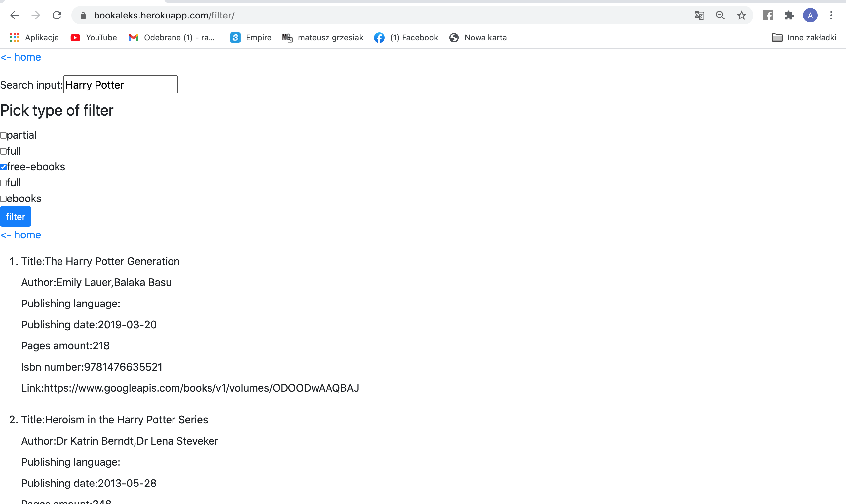
Task: Open the Facebook browser extension
Action: click(x=768, y=15)
